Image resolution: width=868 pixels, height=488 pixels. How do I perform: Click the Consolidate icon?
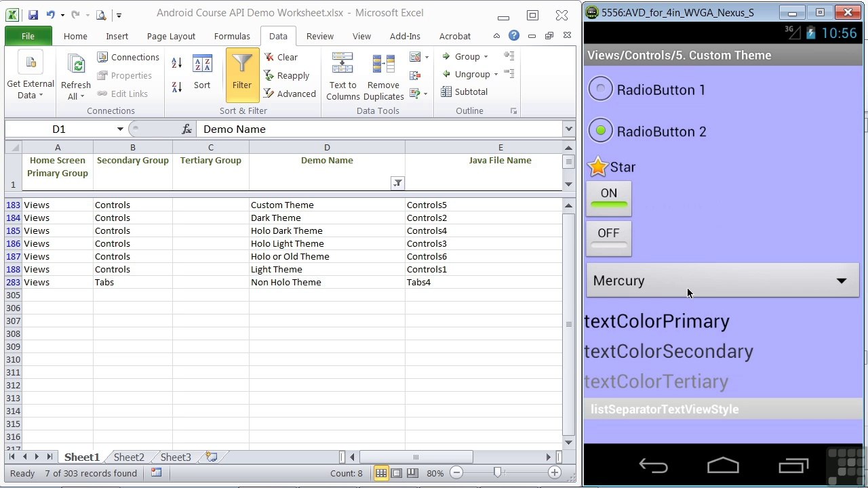point(415,75)
